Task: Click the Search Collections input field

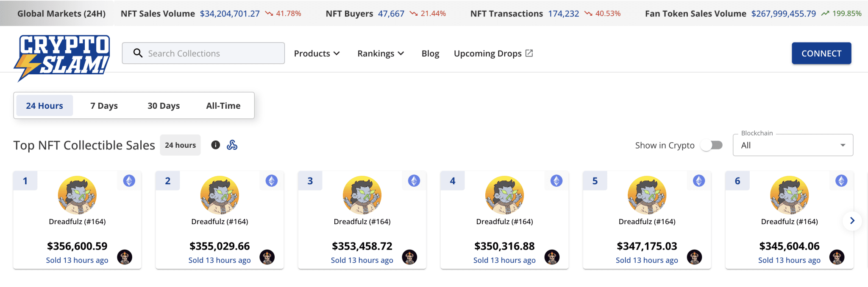Action: coord(203,53)
